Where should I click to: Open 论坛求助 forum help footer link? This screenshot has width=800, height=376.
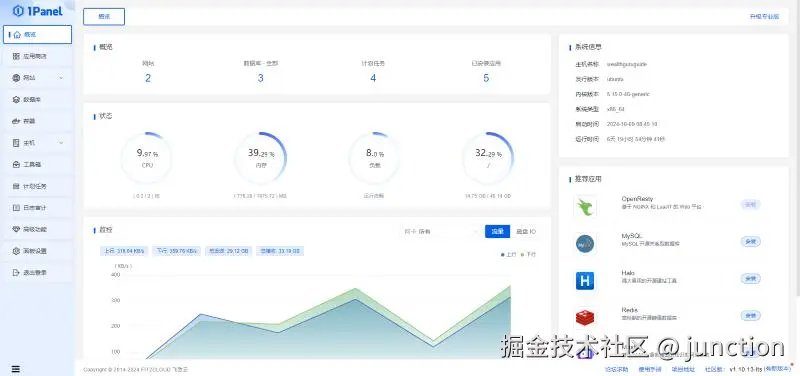[616, 369]
